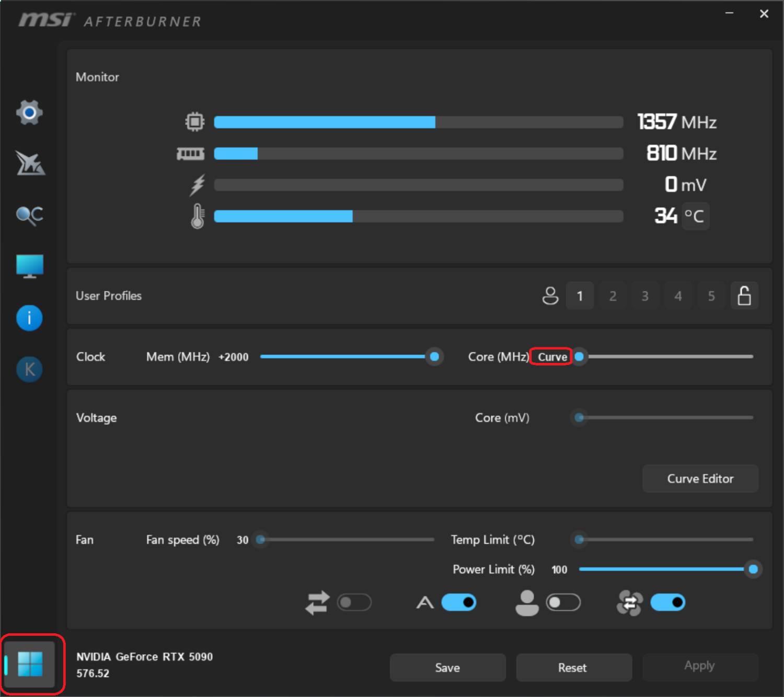Click the auto fan 'A' icon

click(x=425, y=603)
